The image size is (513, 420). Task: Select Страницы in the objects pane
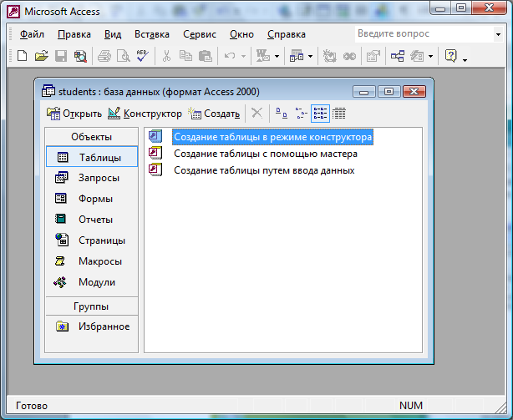92,240
